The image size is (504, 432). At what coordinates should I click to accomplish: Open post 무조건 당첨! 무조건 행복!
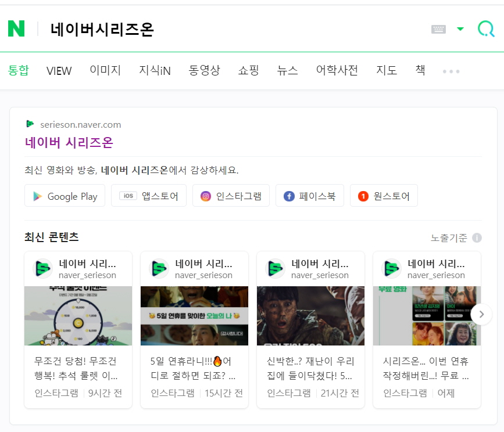pos(76,368)
